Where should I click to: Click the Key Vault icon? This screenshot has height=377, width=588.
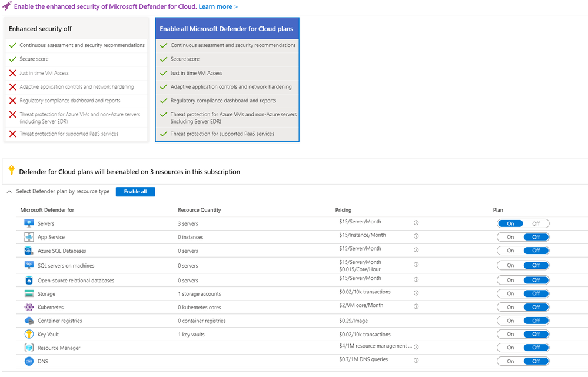[x=29, y=334]
